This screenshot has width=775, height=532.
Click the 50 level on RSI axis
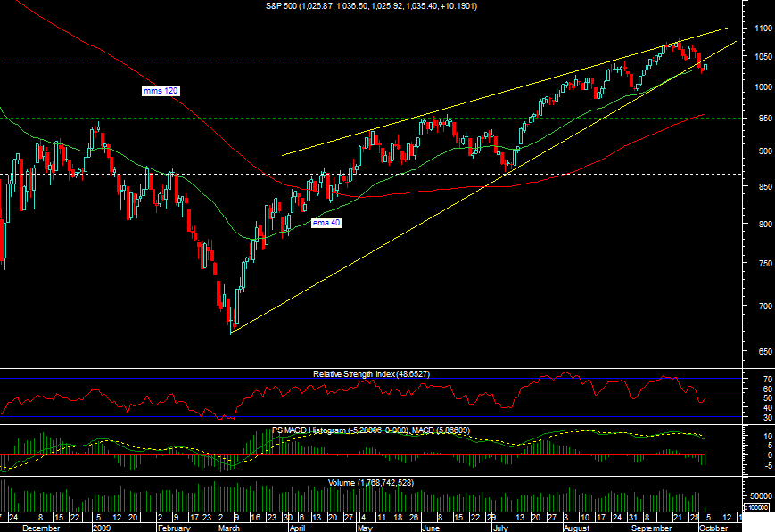(768, 398)
